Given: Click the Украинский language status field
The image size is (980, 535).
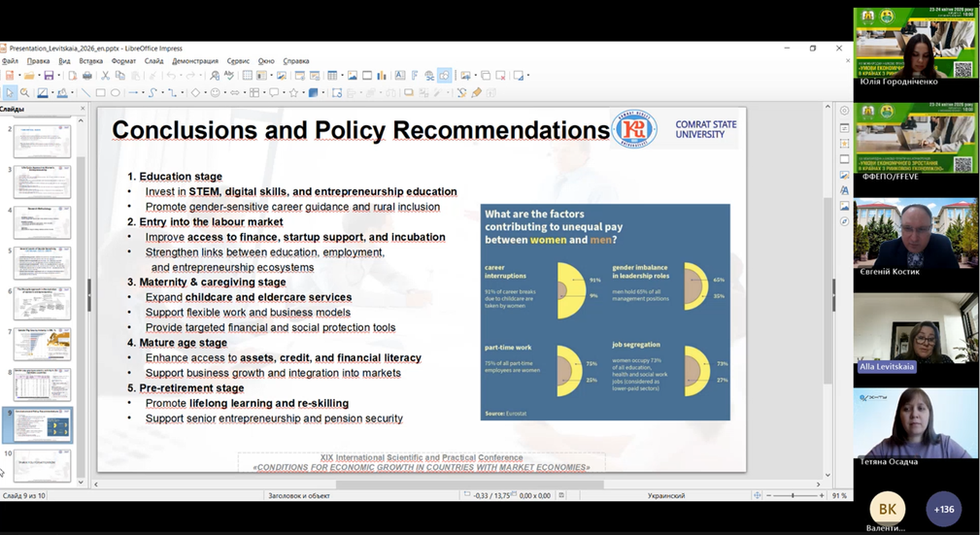Looking at the screenshot, I should (x=666, y=495).
